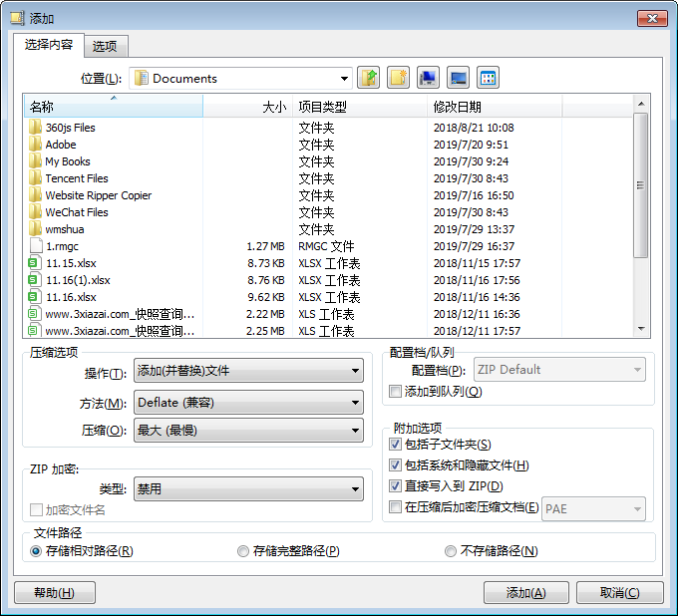Open the 位置 Documents location dropdown
The image size is (678, 616).
241,78
